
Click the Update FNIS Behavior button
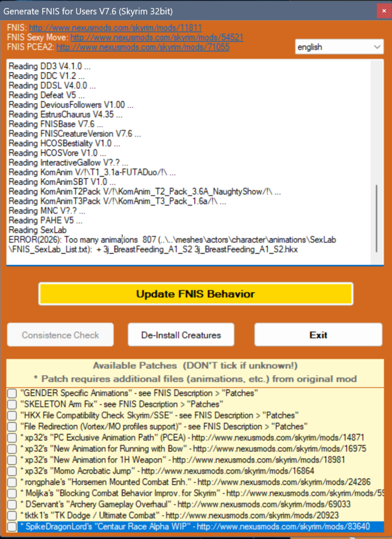pos(196,294)
